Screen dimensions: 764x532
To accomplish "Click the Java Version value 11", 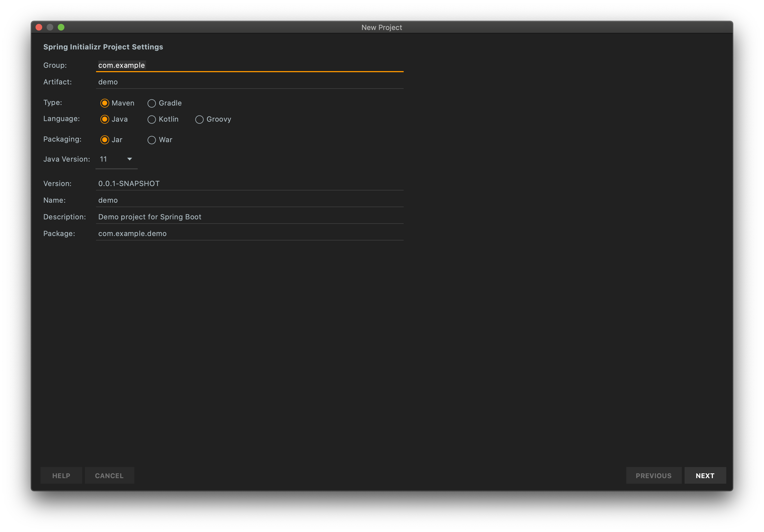I will 104,159.
